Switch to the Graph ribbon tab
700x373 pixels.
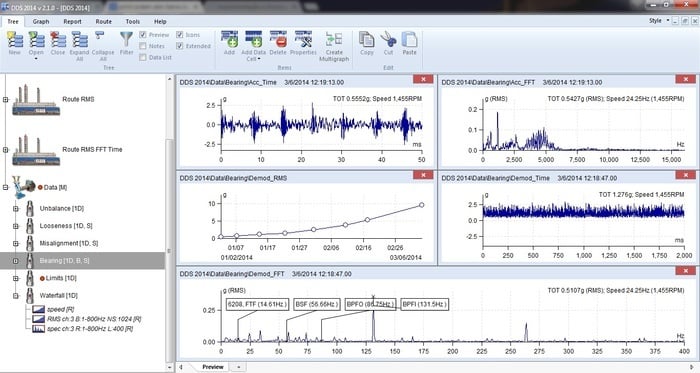[x=41, y=21]
